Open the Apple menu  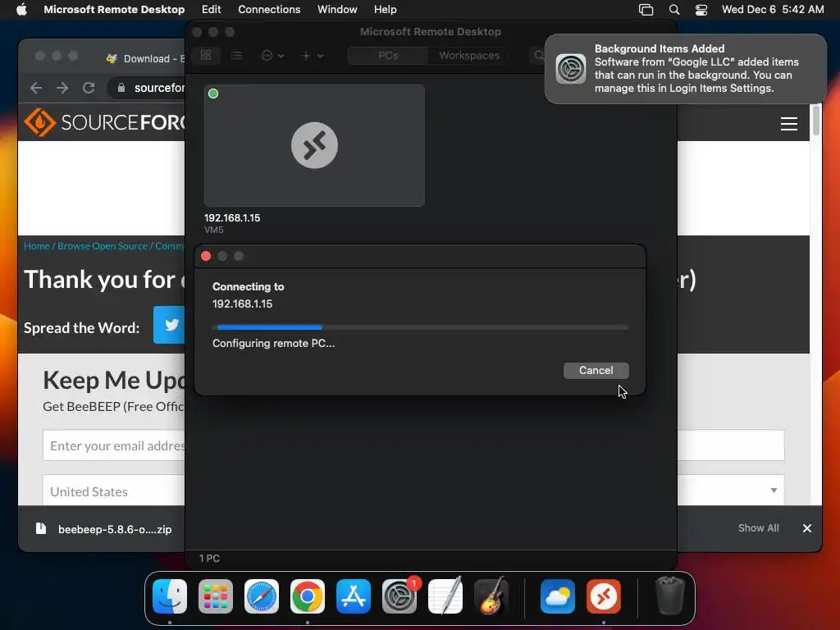(x=21, y=9)
